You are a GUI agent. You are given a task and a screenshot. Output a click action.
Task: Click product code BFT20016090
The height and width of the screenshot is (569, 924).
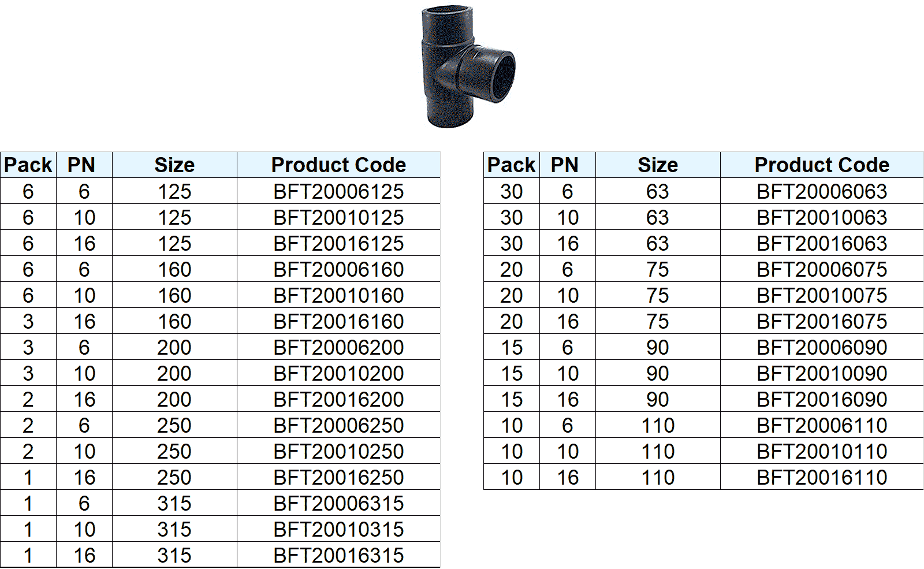click(x=822, y=399)
